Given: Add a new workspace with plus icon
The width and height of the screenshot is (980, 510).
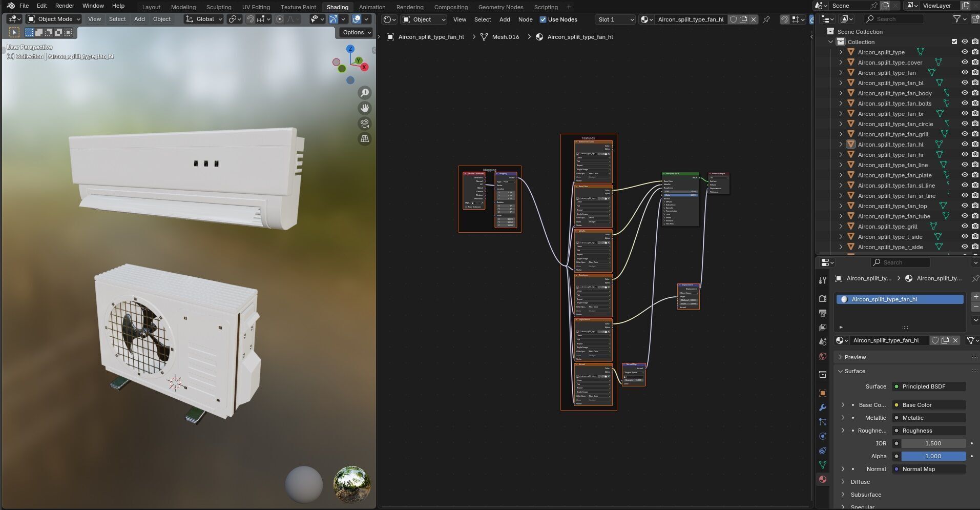Looking at the screenshot, I should coord(569,7).
